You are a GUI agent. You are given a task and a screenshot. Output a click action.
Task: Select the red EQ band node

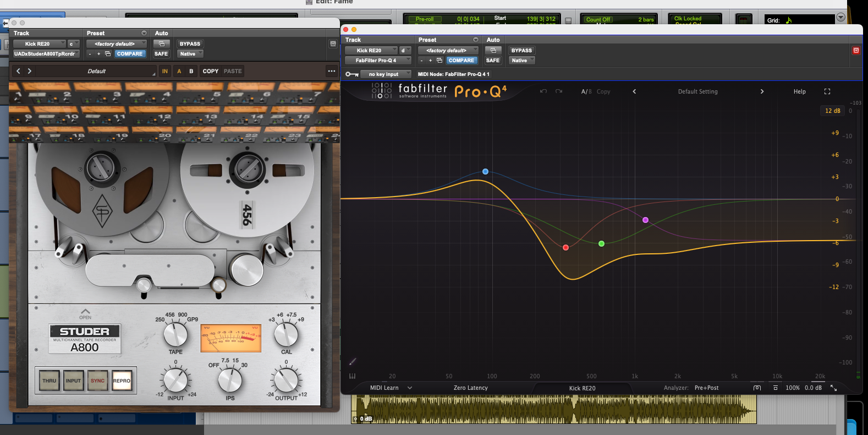click(x=565, y=248)
